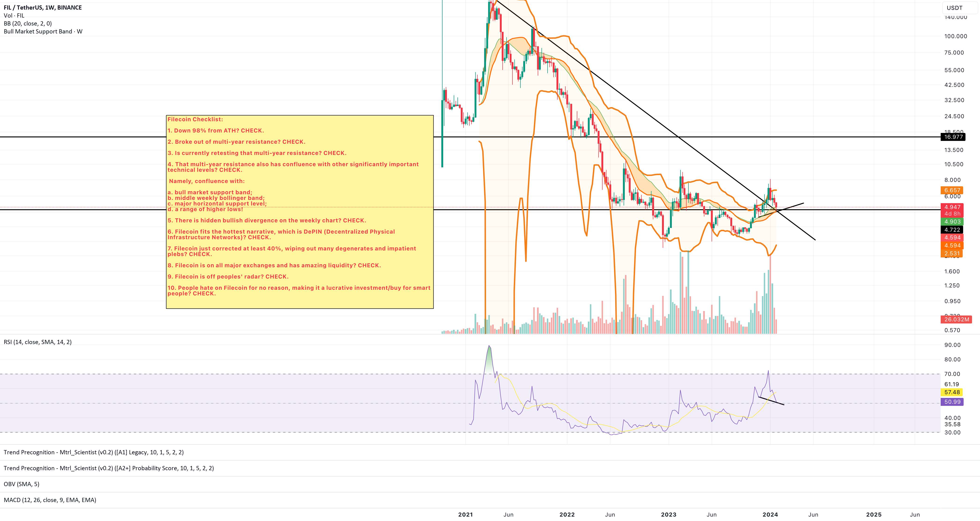Viewport: 980px width, 521px height.
Task: Click the 0.950 price axis label
Action: click(x=953, y=301)
